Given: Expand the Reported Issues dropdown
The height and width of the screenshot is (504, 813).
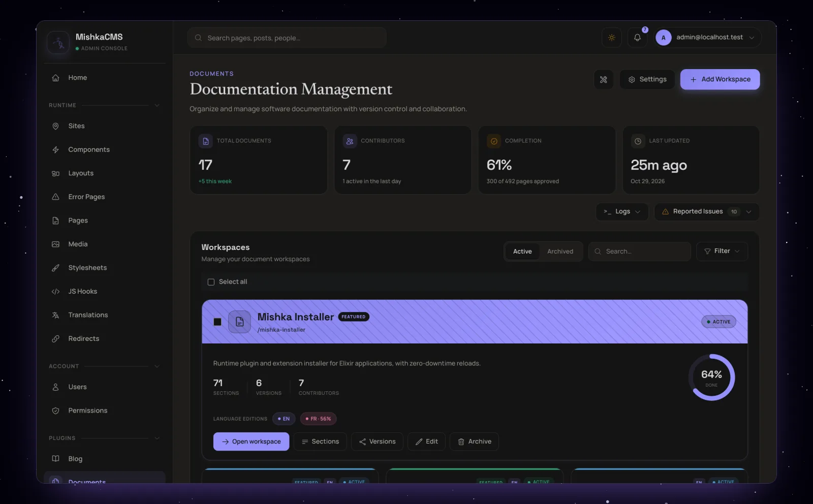Looking at the screenshot, I should [x=707, y=212].
